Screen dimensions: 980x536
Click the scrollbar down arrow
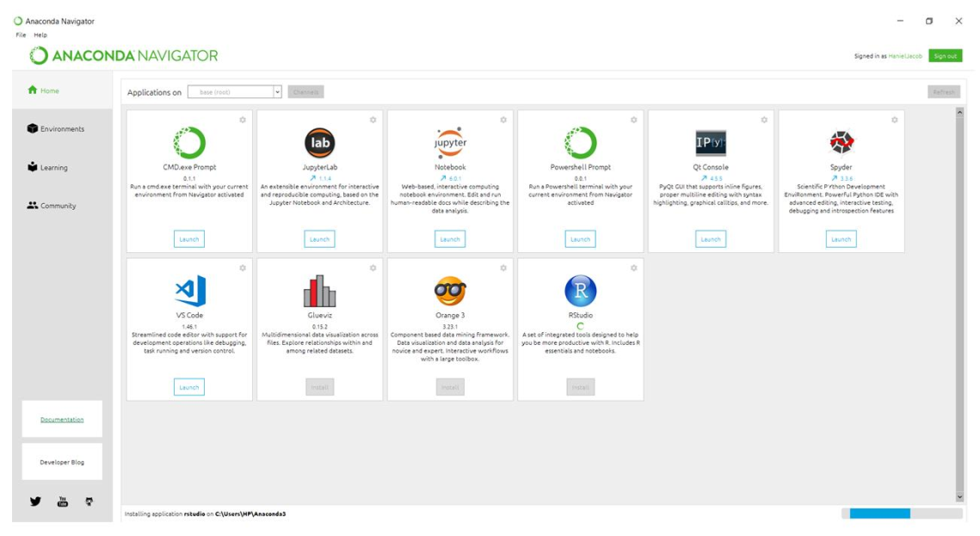(x=960, y=497)
